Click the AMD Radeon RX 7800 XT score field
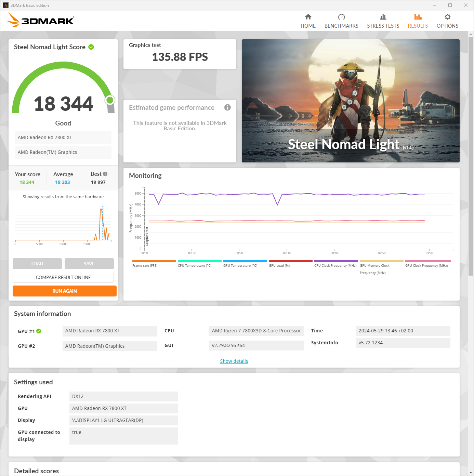The height and width of the screenshot is (476, 474). [63, 137]
